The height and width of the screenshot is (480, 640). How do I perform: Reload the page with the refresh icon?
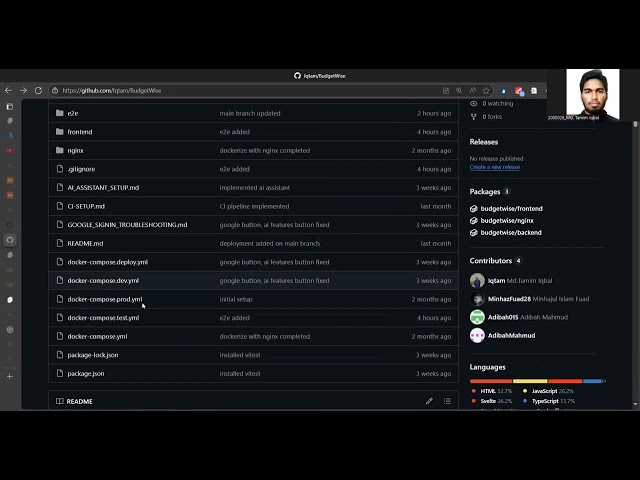pyautogui.click(x=38, y=90)
